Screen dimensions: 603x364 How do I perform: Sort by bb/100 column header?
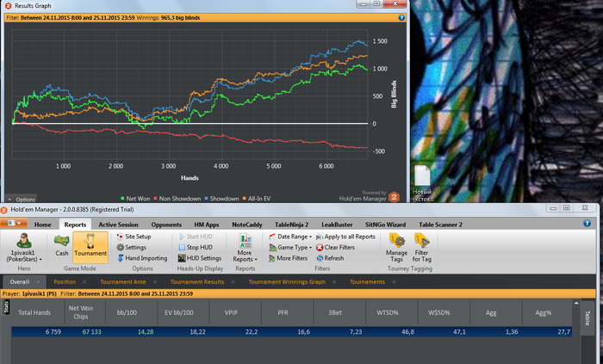click(127, 312)
